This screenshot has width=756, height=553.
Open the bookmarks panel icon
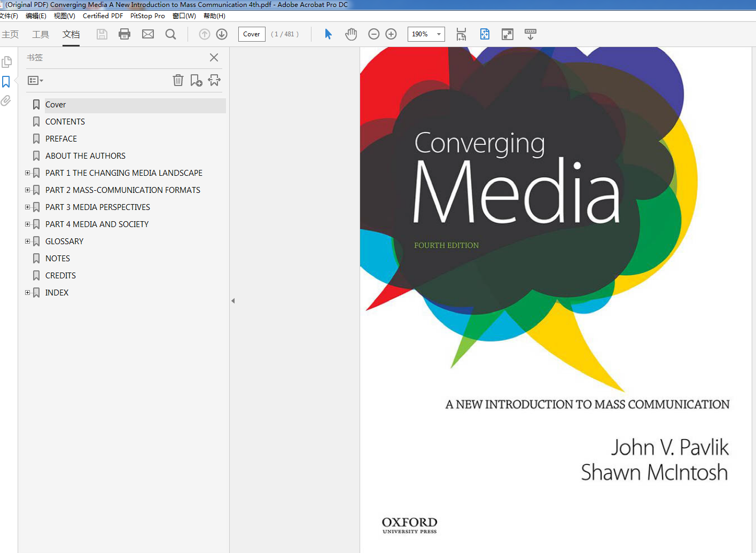6,82
